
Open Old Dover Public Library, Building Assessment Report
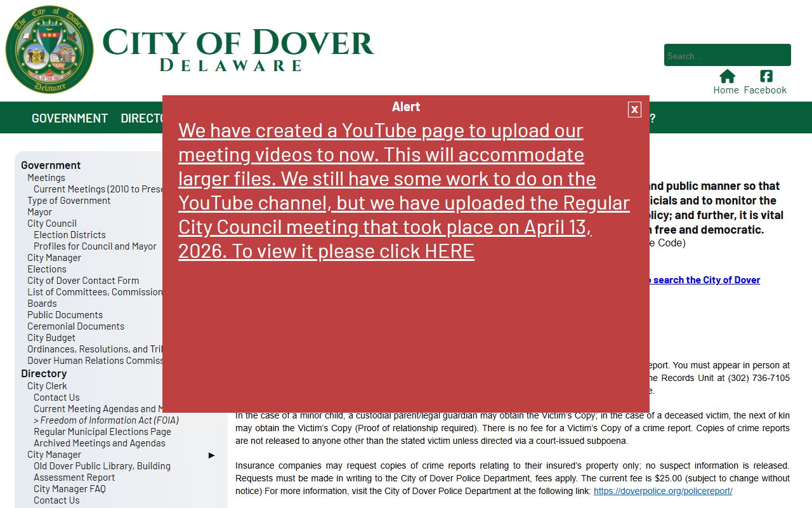point(102,472)
